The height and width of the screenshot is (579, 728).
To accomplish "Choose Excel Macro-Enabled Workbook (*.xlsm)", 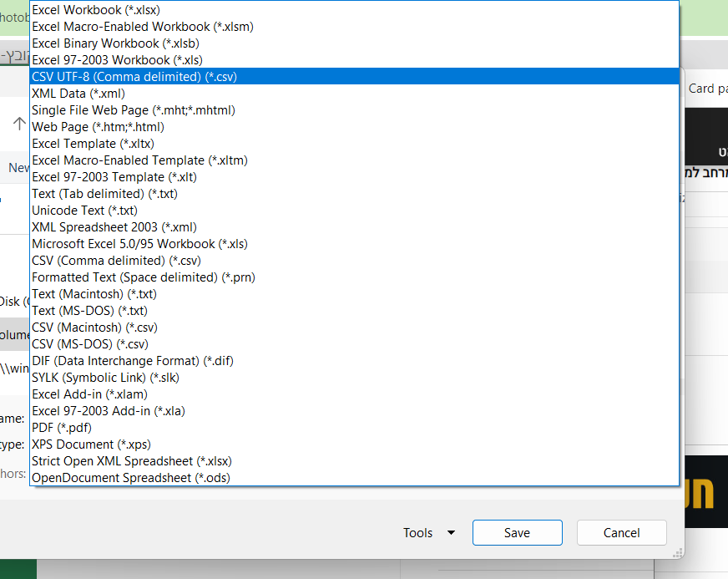I will click(x=142, y=27).
